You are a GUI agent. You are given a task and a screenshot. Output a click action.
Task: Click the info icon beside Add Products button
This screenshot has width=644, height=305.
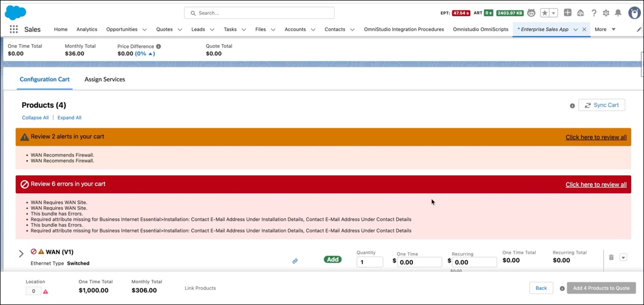pos(562,288)
